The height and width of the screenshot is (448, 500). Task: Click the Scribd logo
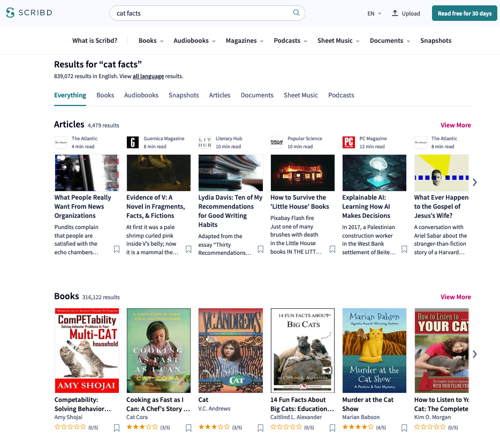(29, 13)
